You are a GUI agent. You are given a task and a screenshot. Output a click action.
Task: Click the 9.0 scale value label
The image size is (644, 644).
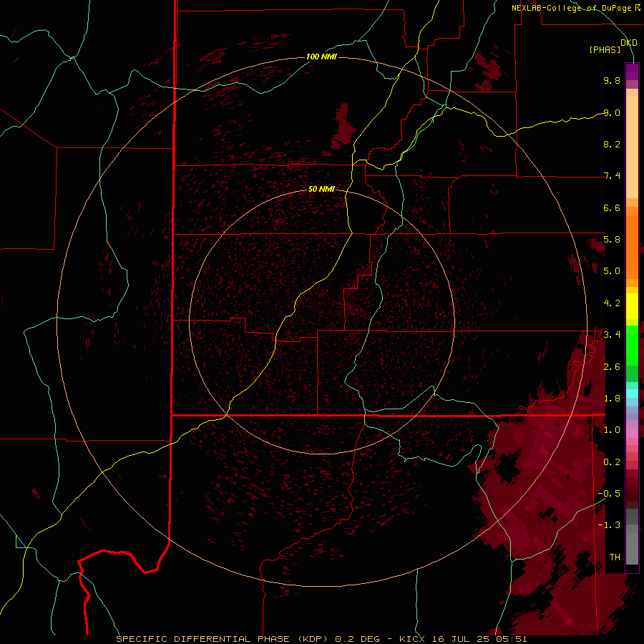point(612,113)
